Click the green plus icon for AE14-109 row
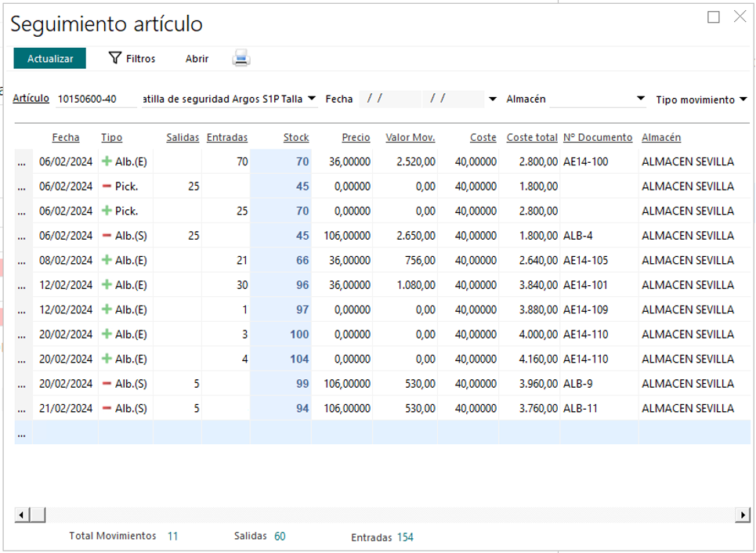The image size is (756, 553). [107, 309]
